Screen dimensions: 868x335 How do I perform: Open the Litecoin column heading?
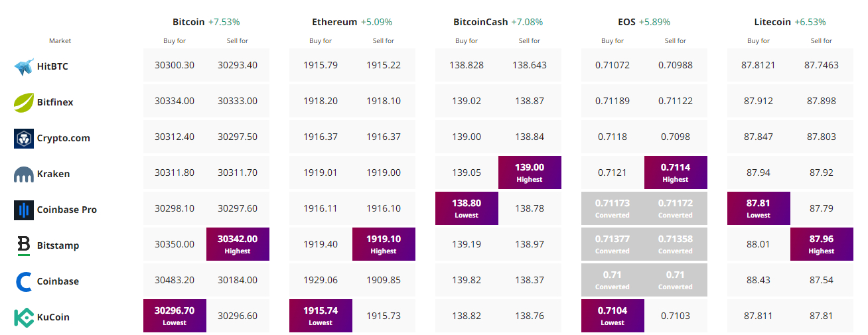coord(772,22)
